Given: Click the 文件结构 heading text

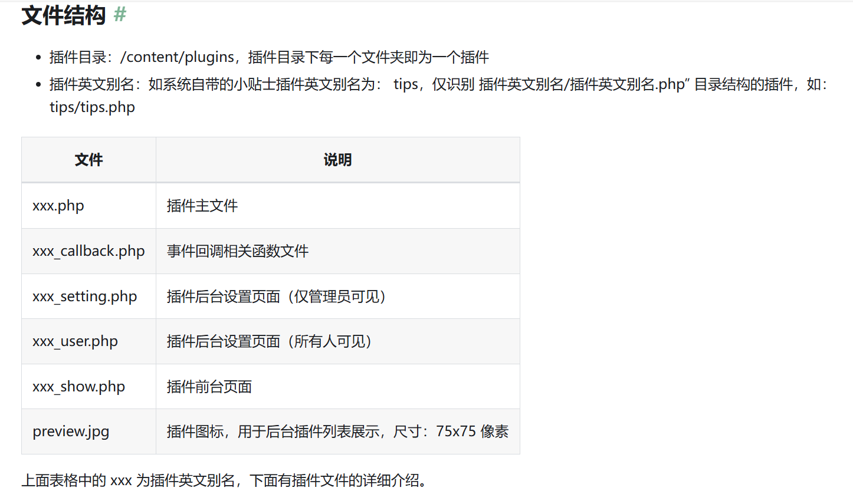Looking at the screenshot, I should (x=63, y=15).
